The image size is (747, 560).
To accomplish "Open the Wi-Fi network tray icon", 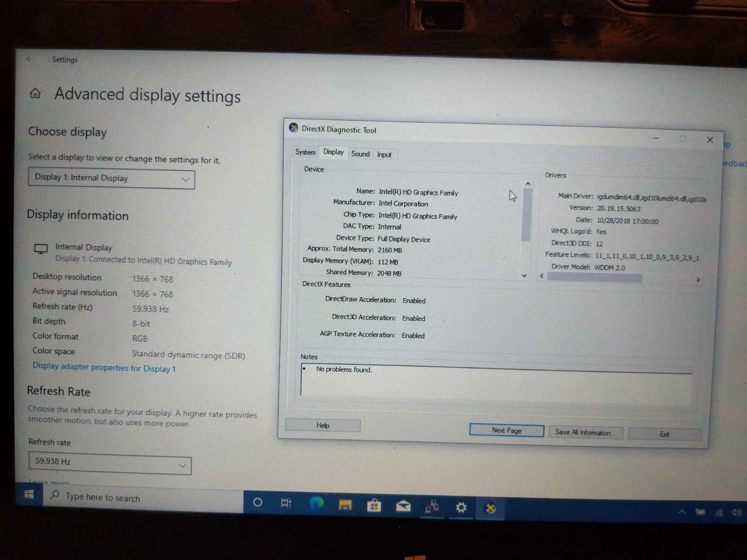I will pos(719,513).
